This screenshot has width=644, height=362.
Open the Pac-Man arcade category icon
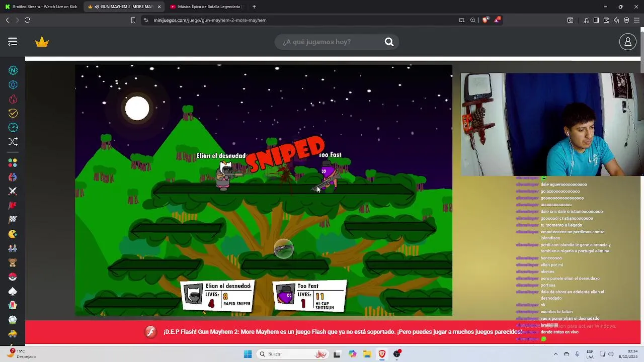tap(13, 234)
